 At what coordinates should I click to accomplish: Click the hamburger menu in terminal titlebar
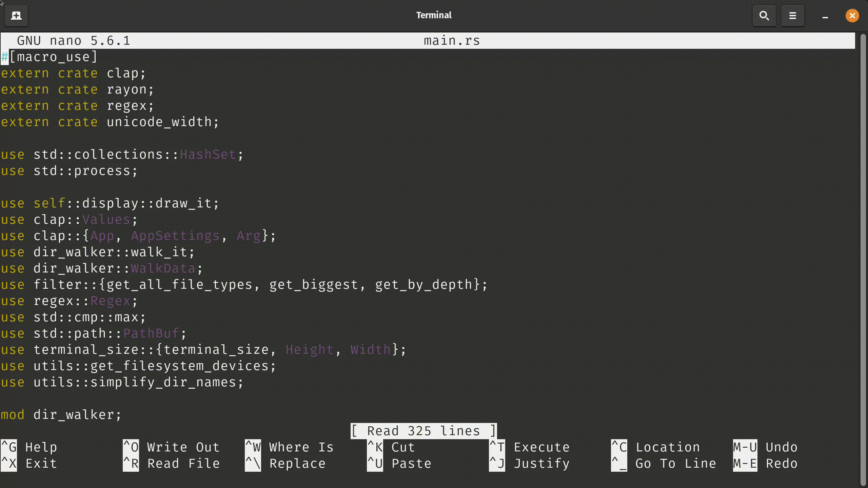coord(792,15)
